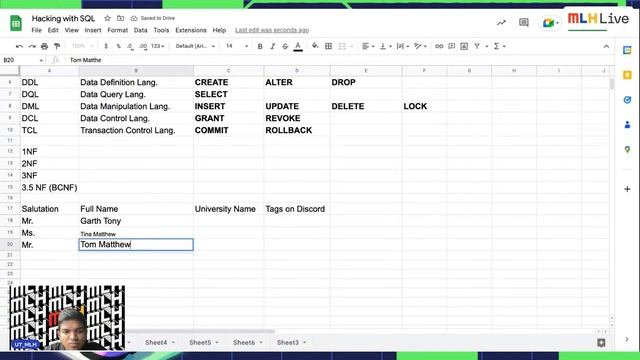Screen dimensions: 640x360
Task: Insert a link
Action: pos(439,47)
